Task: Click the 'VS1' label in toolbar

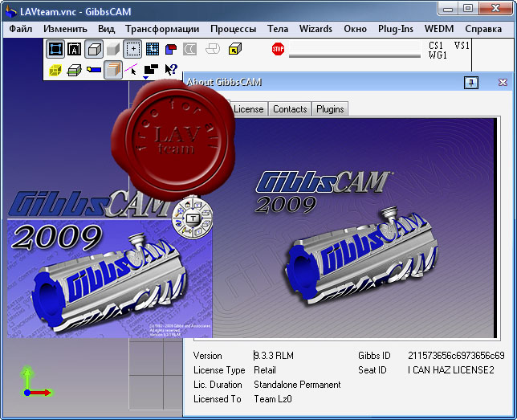Action: [x=462, y=46]
